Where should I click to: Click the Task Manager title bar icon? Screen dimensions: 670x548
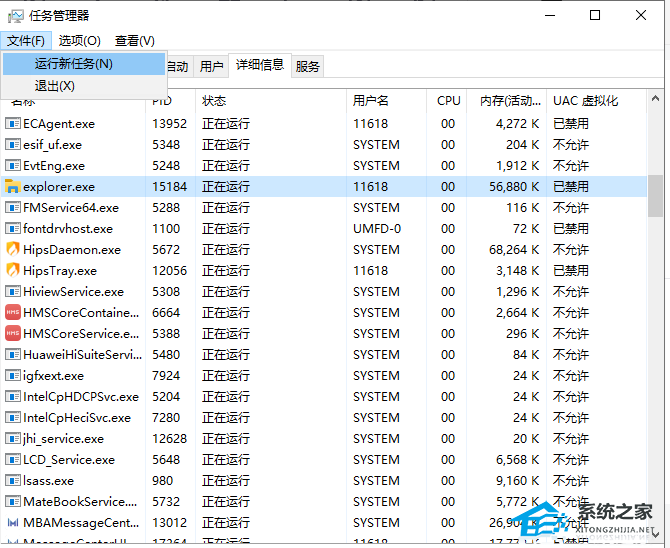15,15
